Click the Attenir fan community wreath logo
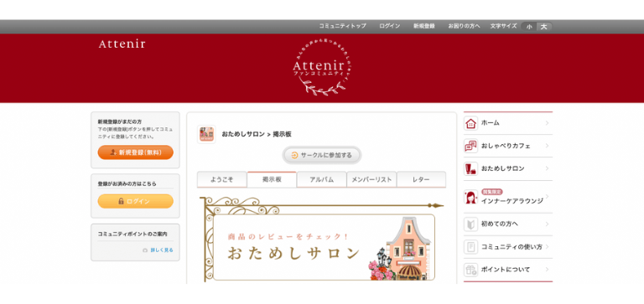 tap(322, 68)
